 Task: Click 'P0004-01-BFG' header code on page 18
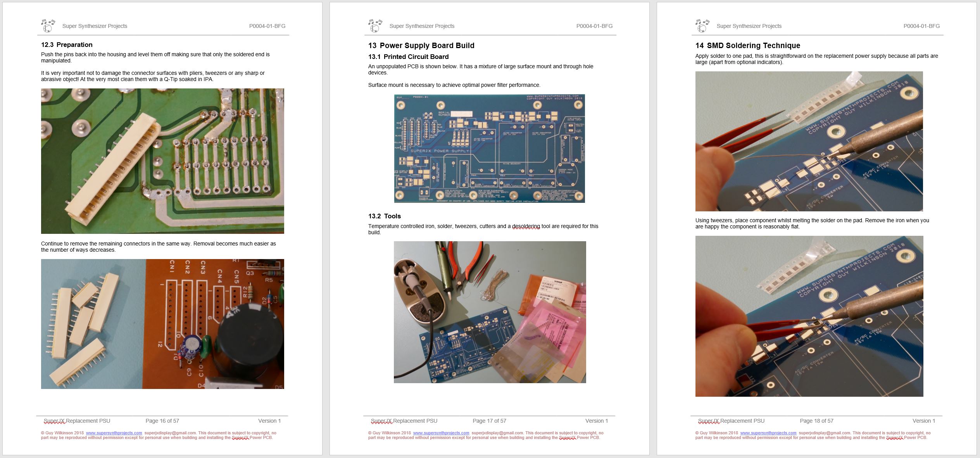pos(921,26)
